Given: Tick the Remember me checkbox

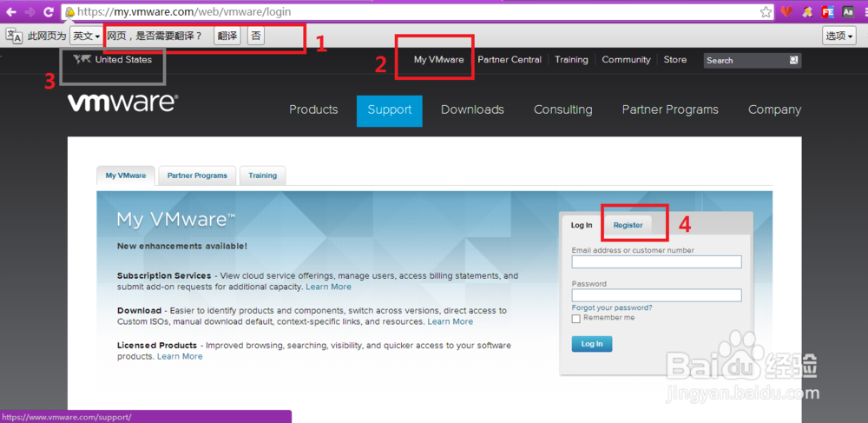Looking at the screenshot, I should [576, 319].
